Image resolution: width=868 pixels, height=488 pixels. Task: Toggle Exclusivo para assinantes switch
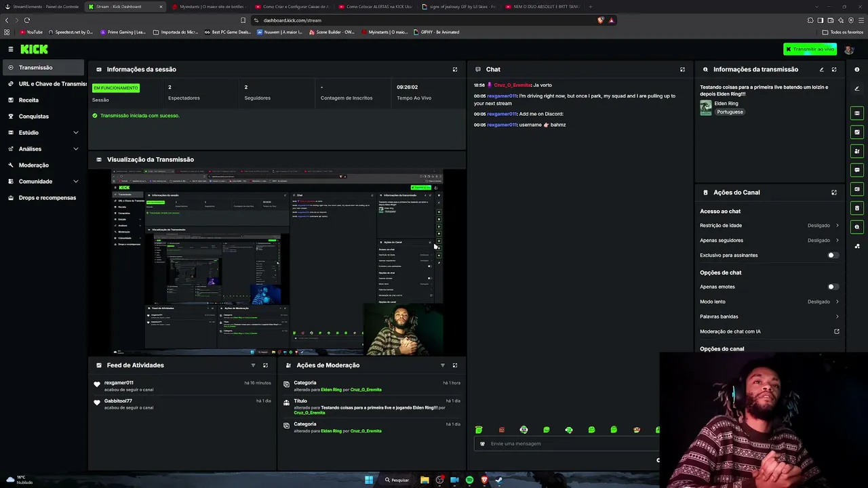click(x=833, y=256)
